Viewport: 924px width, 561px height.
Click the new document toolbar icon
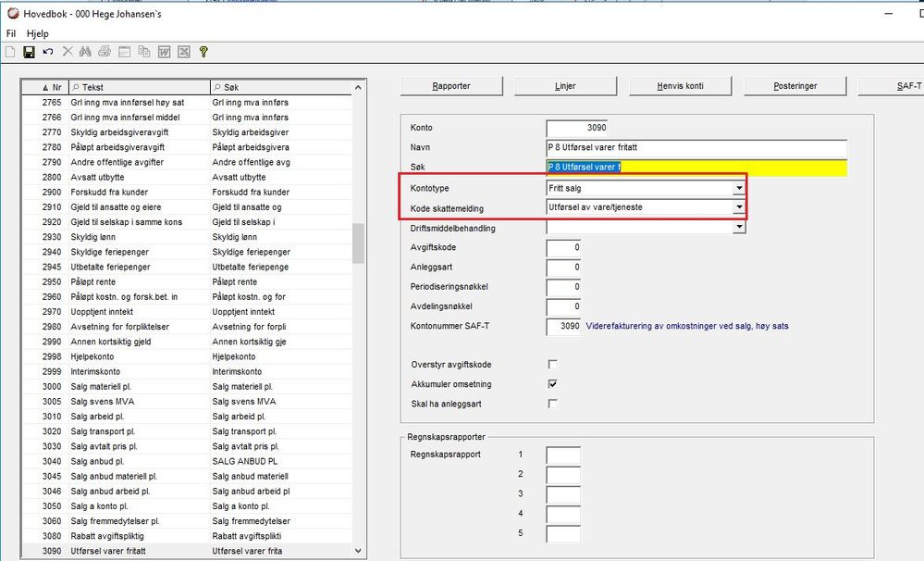[10, 52]
